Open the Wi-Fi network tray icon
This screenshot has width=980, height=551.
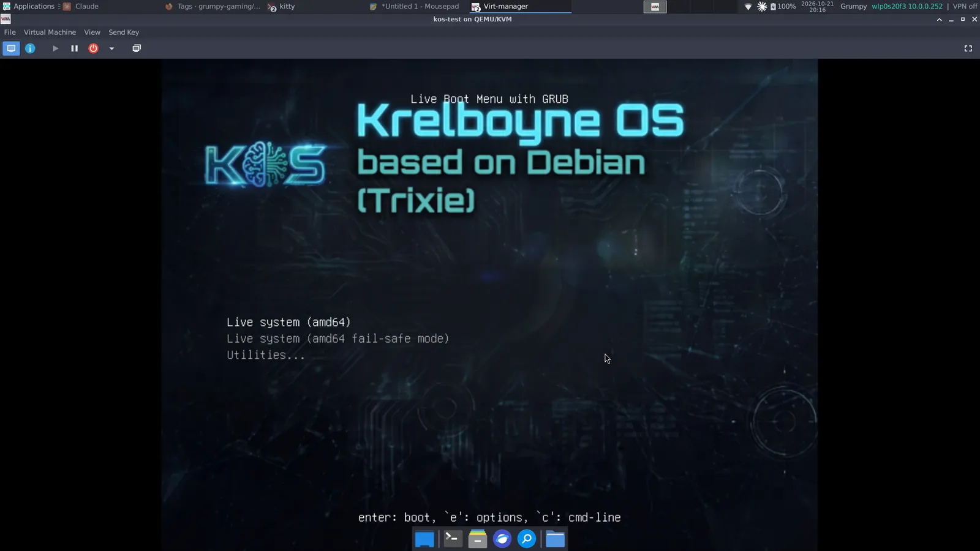748,7
